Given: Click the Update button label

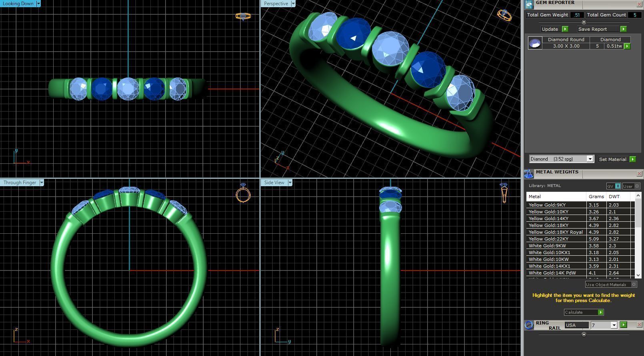Looking at the screenshot, I should [550, 29].
